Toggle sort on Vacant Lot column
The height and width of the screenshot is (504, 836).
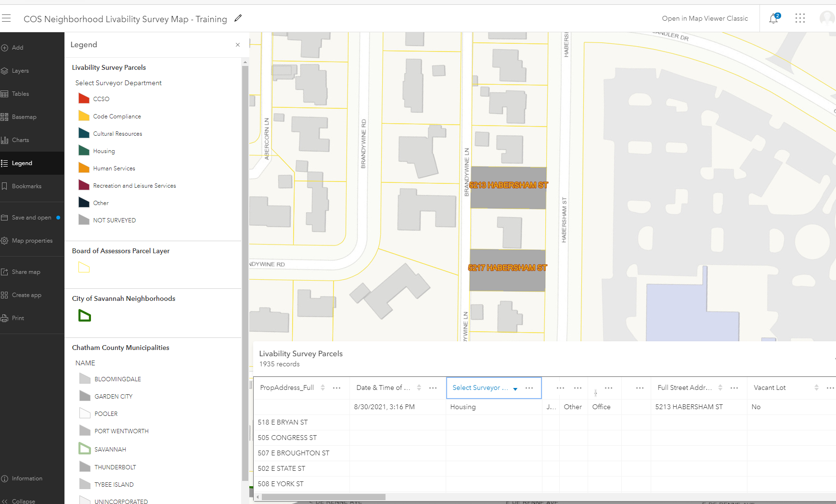(816, 388)
